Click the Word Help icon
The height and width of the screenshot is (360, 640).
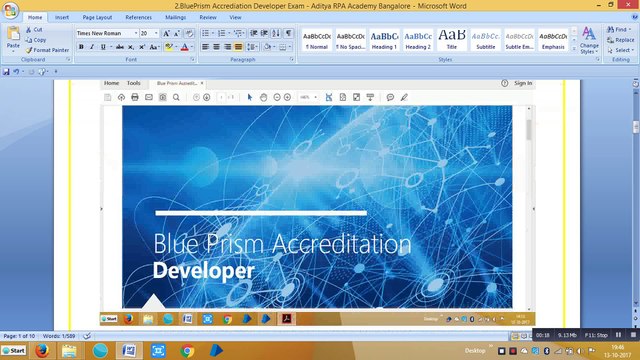click(x=635, y=17)
